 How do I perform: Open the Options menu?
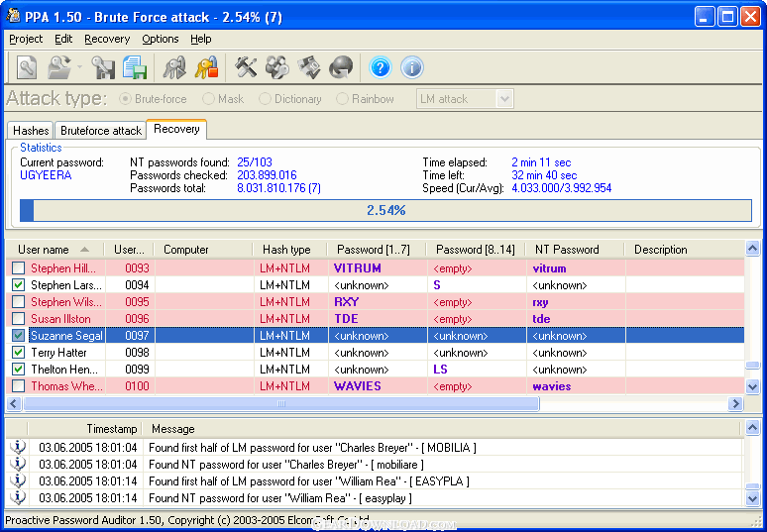161,39
